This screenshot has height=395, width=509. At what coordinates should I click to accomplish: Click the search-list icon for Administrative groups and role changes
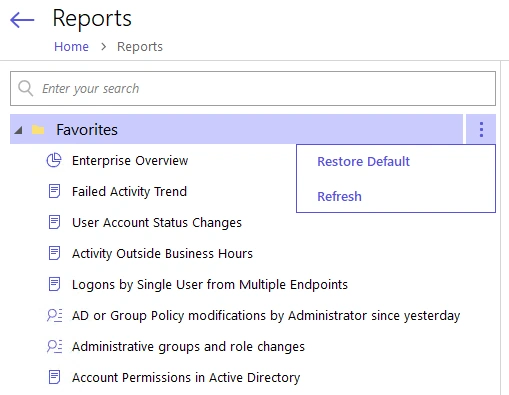click(54, 346)
